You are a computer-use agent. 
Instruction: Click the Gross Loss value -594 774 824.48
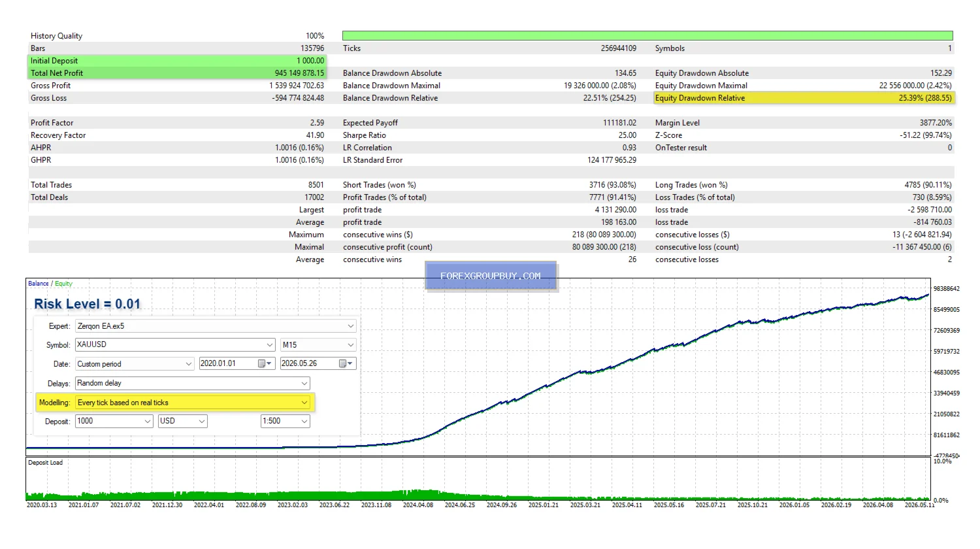click(298, 98)
